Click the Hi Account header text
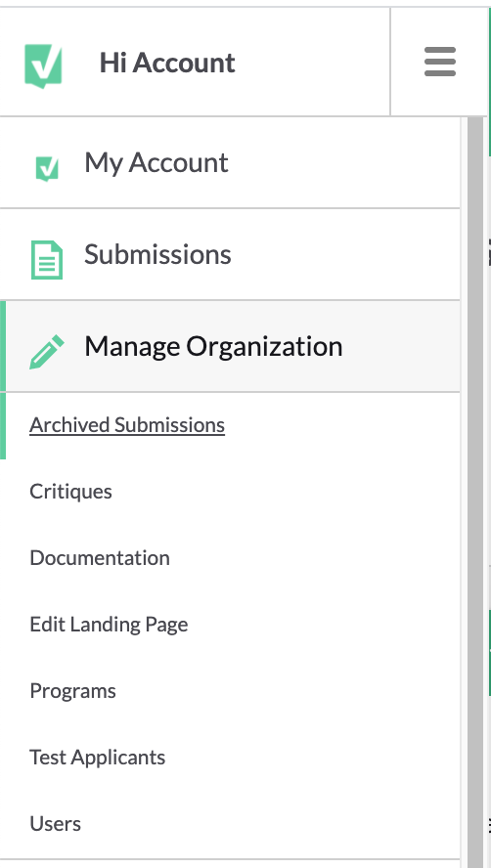The height and width of the screenshot is (868, 491). (x=167, y=63)
